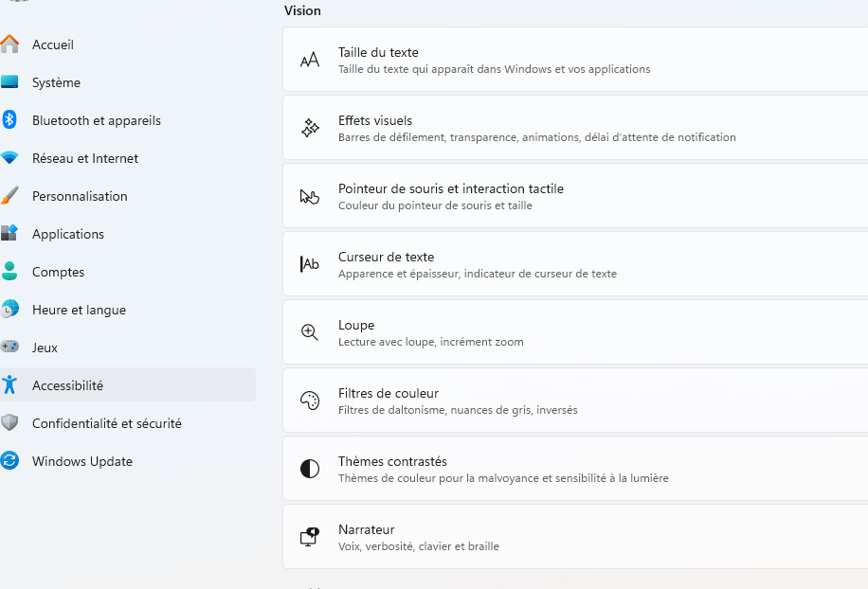The width and height of the screenshot is (868, 589).
Task: Click the Vision section heading
Action: 302,10
